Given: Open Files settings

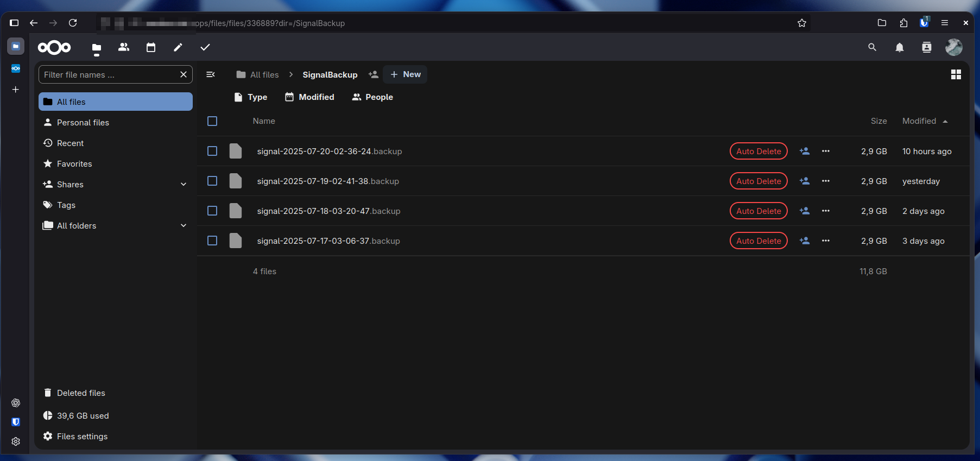Looking at the screenshot, I should (116, 437).
